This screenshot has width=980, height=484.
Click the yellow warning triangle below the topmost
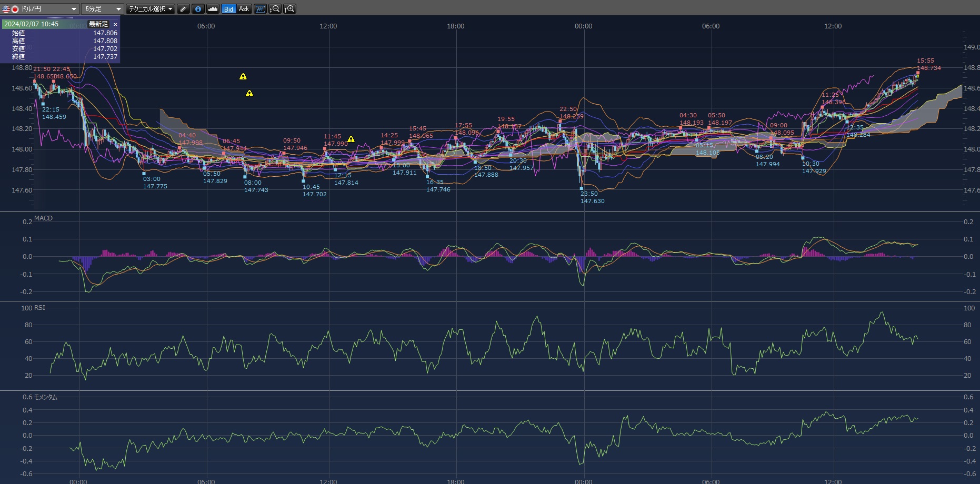click(x=249, y=94)
